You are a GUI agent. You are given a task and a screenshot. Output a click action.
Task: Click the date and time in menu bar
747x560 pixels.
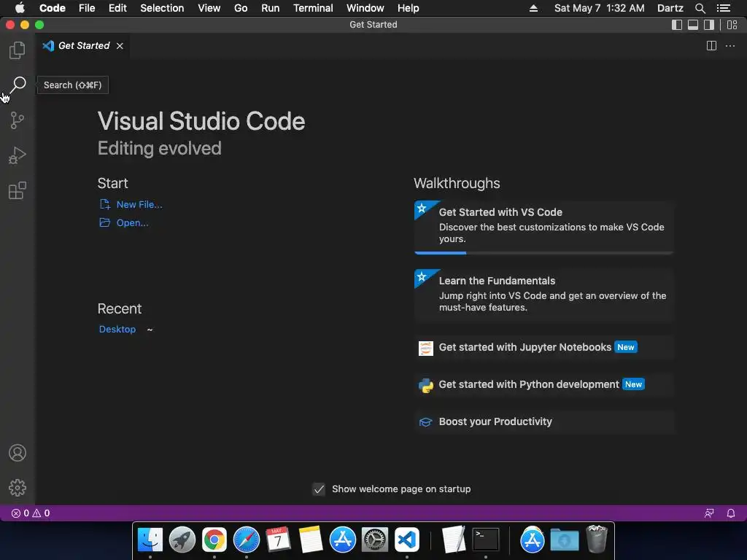click(x=600, y=8)
